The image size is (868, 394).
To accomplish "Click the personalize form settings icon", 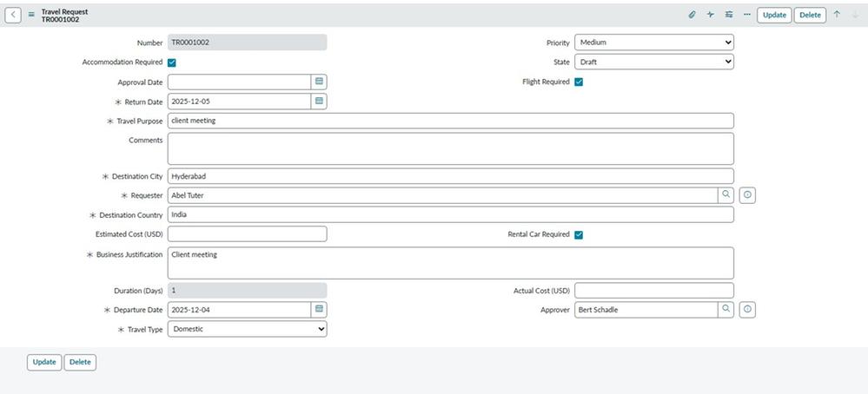I will [729, 15].
